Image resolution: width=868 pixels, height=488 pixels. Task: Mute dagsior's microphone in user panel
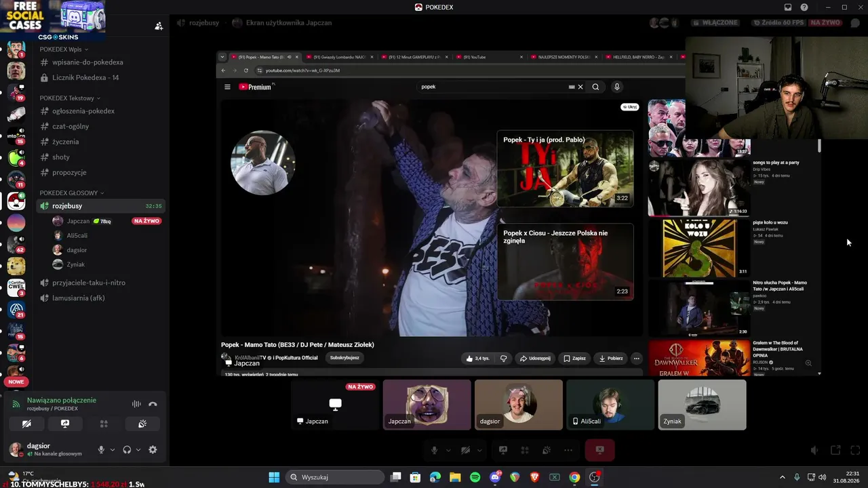click(x=101, y=449)
